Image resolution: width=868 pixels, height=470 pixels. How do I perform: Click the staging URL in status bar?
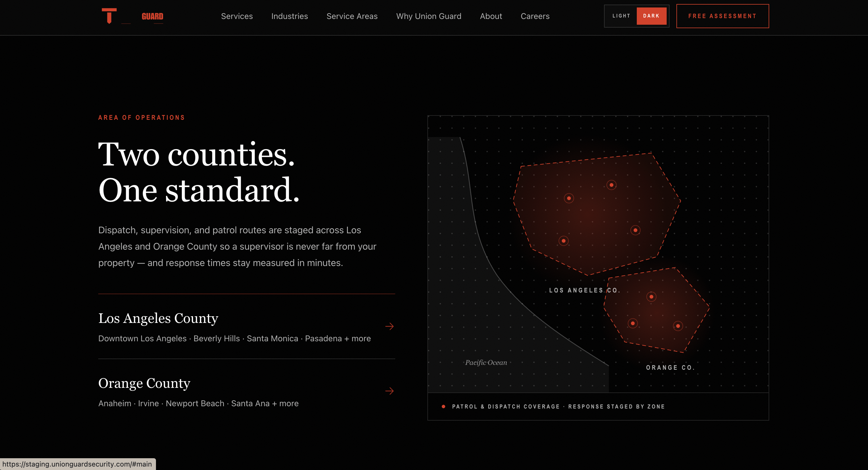(x=77, y=464)
